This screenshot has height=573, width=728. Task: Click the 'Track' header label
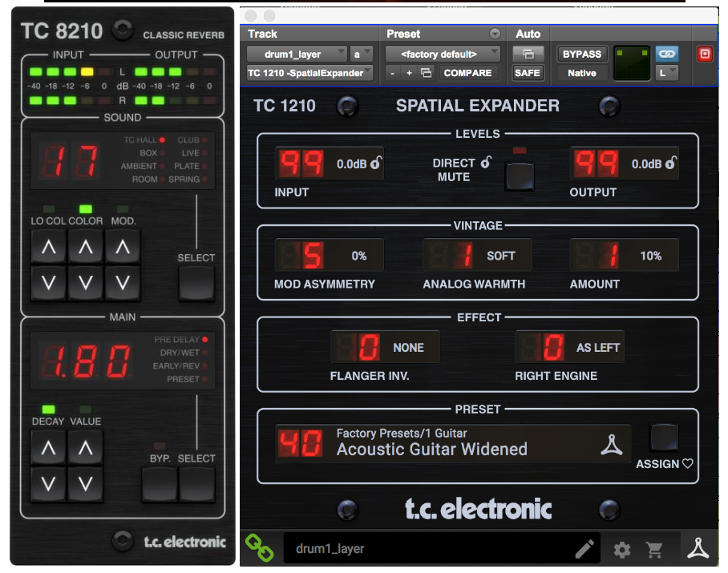click(262, 34)
